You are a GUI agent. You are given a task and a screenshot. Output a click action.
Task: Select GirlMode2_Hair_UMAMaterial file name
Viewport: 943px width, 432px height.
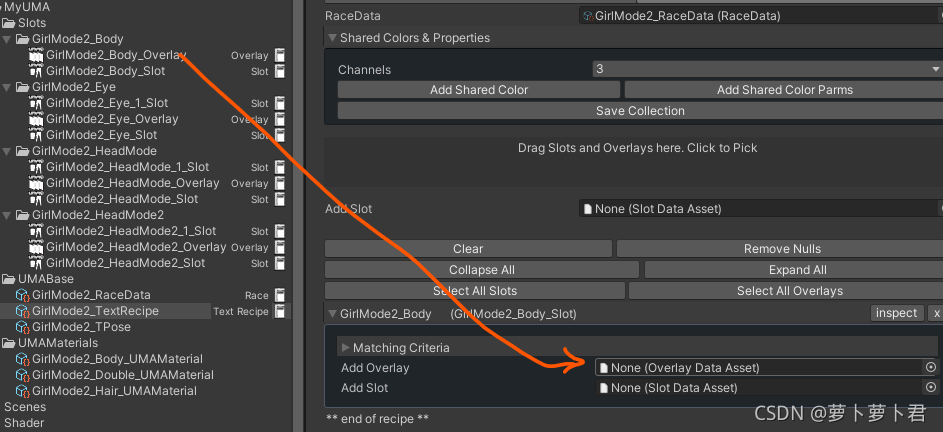114,391
